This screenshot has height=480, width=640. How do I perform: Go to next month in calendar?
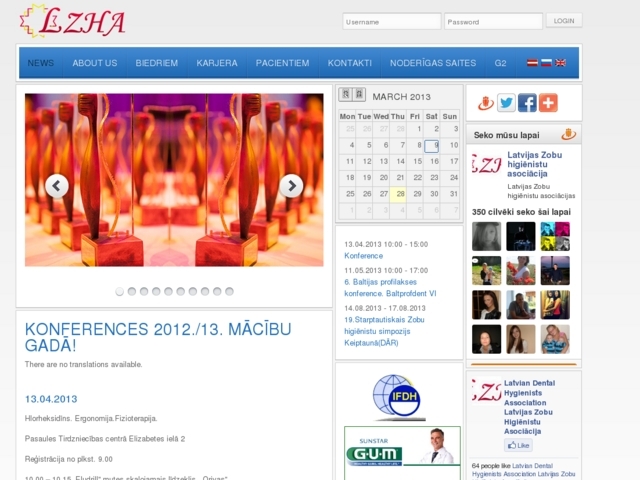pos(359,94)
